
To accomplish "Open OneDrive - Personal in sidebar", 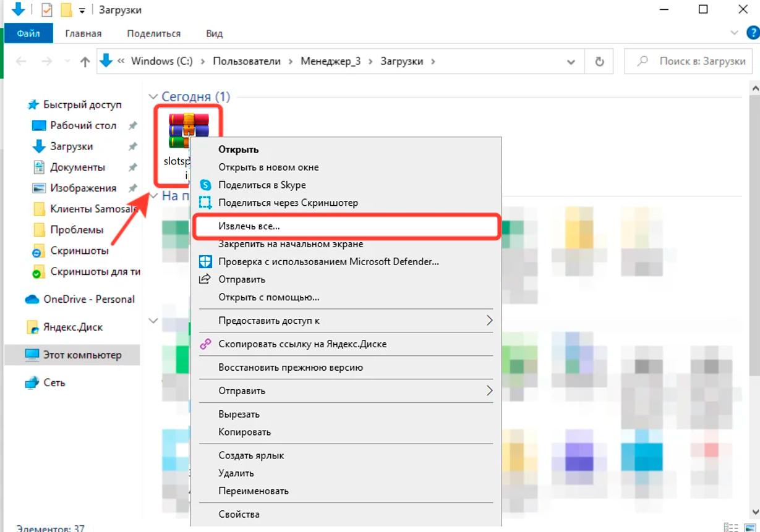I will tap(88, 299).
